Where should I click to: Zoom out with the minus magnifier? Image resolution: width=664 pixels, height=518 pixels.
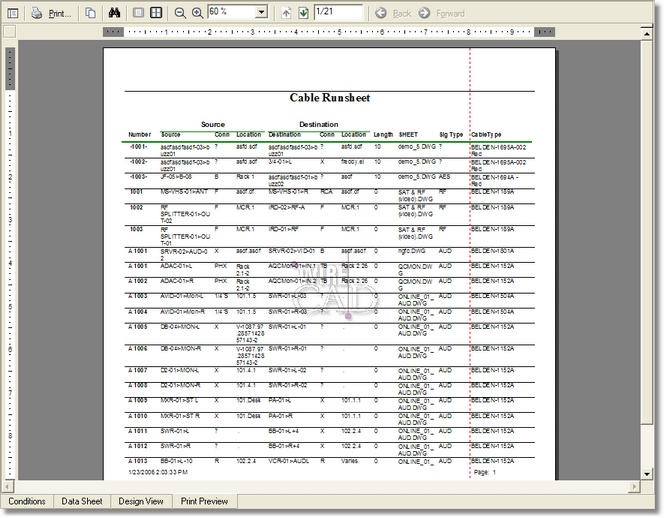click(180, 13)
